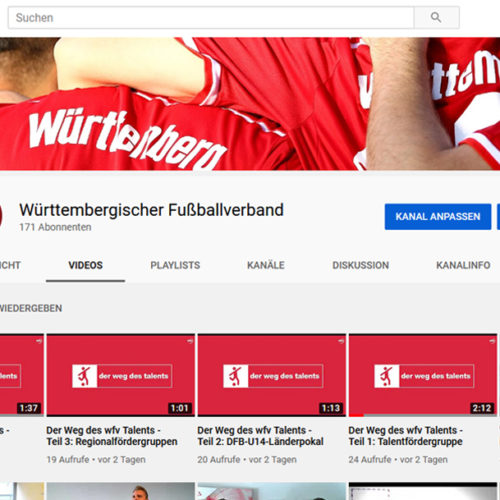
Task: Click red progress bar on Teil 1 video
Action: (356, 415)
